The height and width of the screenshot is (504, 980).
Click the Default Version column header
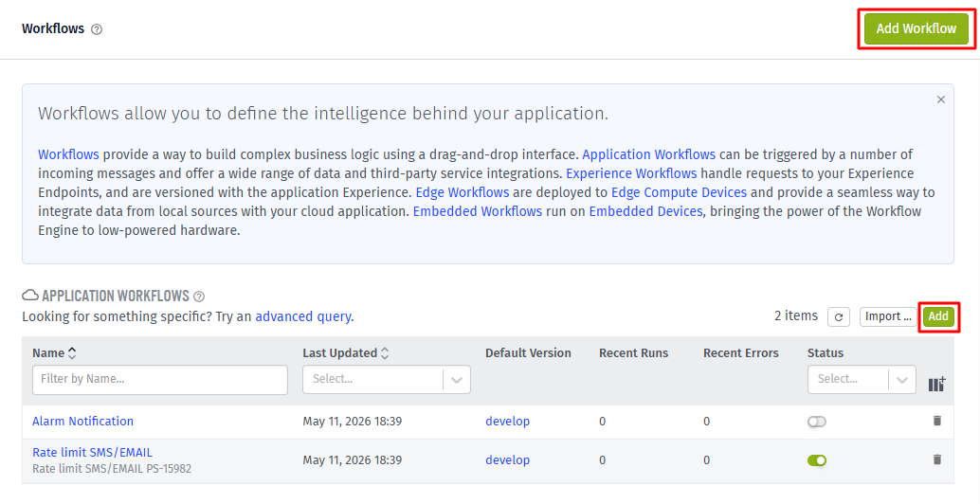pyautogui.click(x=528, y=352)
